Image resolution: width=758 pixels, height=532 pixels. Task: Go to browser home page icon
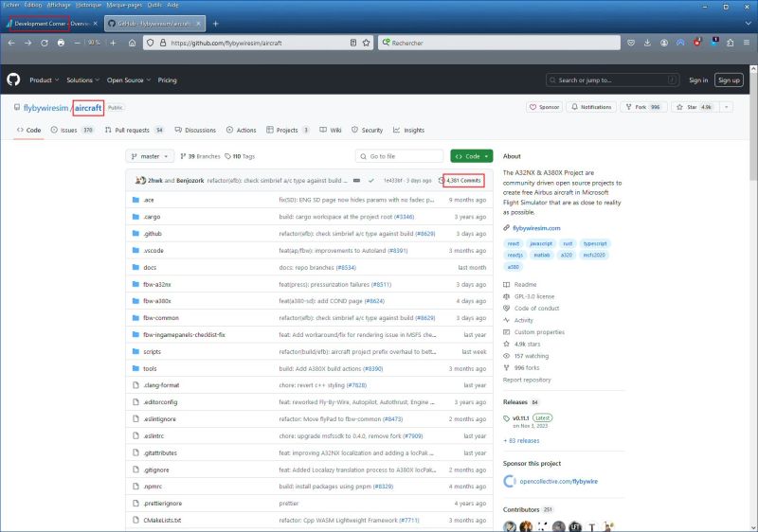(132, 43)
